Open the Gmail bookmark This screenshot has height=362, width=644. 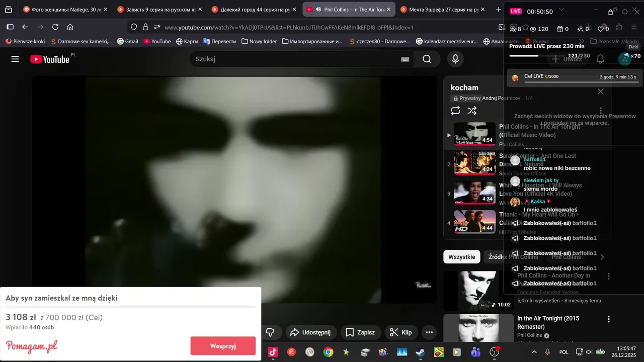(x=127, y=41)
